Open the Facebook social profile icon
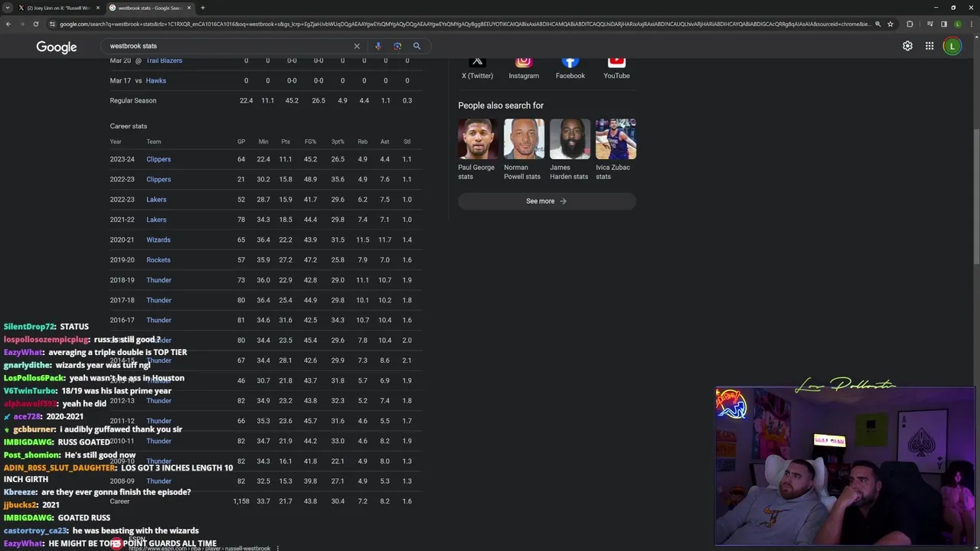Viewport: 980px width, 551px height. pyautogui.click(x=570, y=61)
